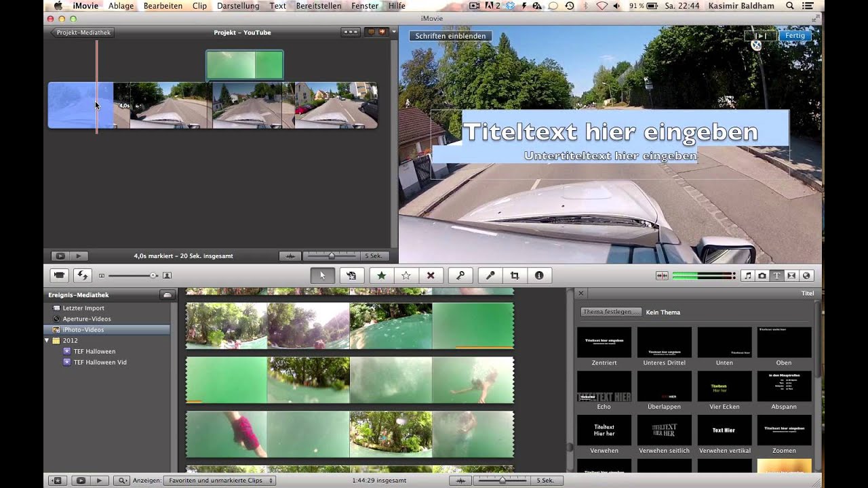Open the music and sound effects browser
Screen dimensions: 868x488
[x=747, y=276]
